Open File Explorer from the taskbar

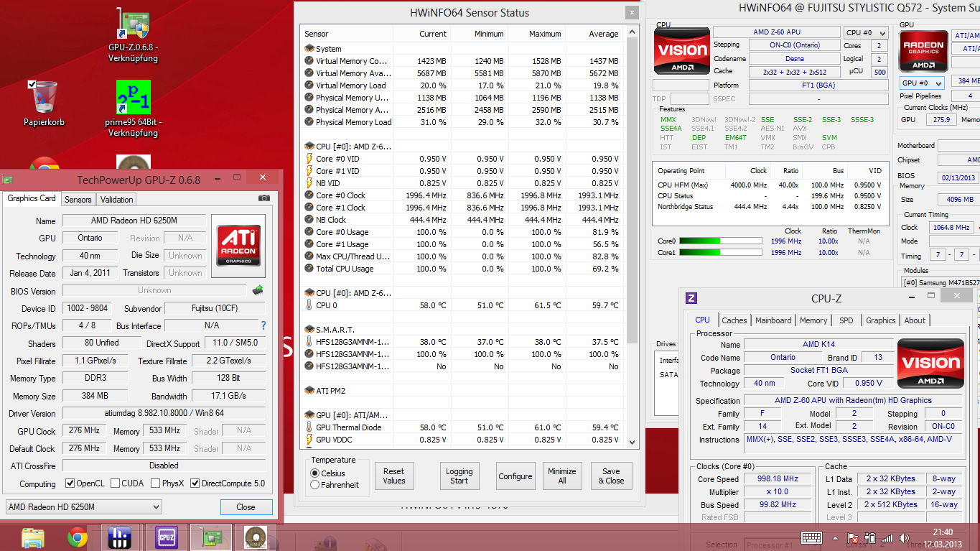33,537
